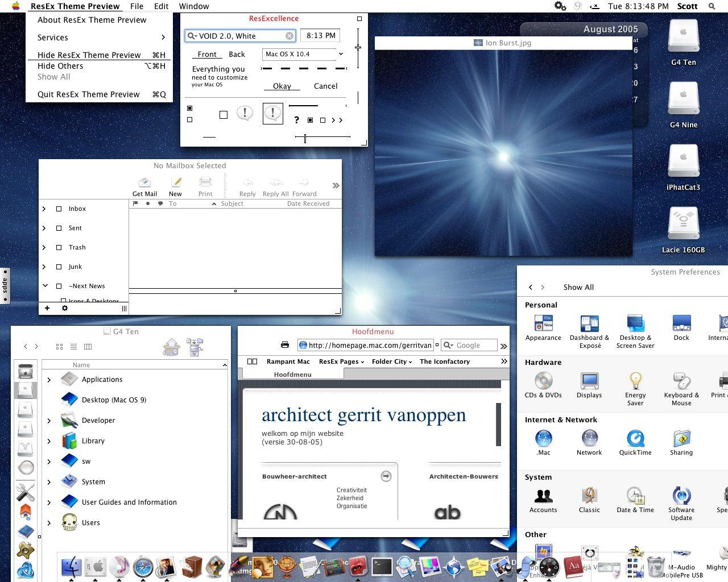The image size is (728, 582).
Task: Open the Window menu
Action: click(194, 6)
